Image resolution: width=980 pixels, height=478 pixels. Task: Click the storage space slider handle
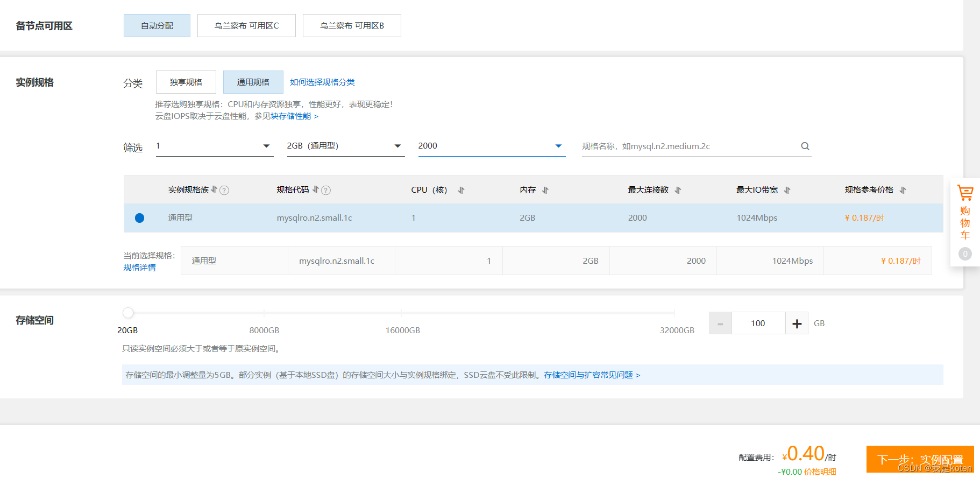(x=128, y=313)
